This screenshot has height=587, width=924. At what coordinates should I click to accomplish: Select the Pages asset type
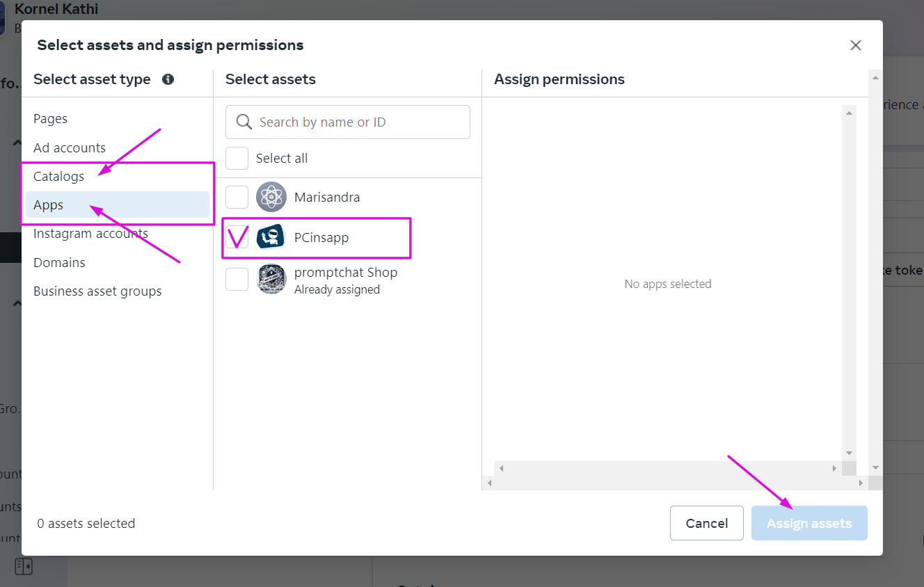[x=50, y=119]
